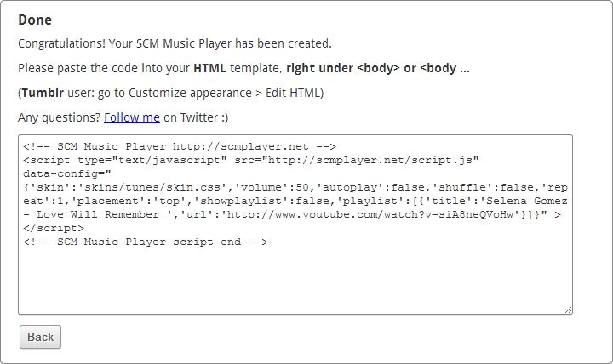
Task: Click the bold 'right under <body>' text
Action: tap(343, 68)
